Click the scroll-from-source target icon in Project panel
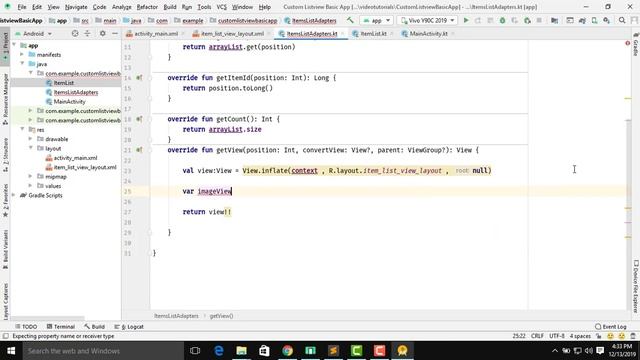Screen dimensions: 640x360 tap(75, 33)
